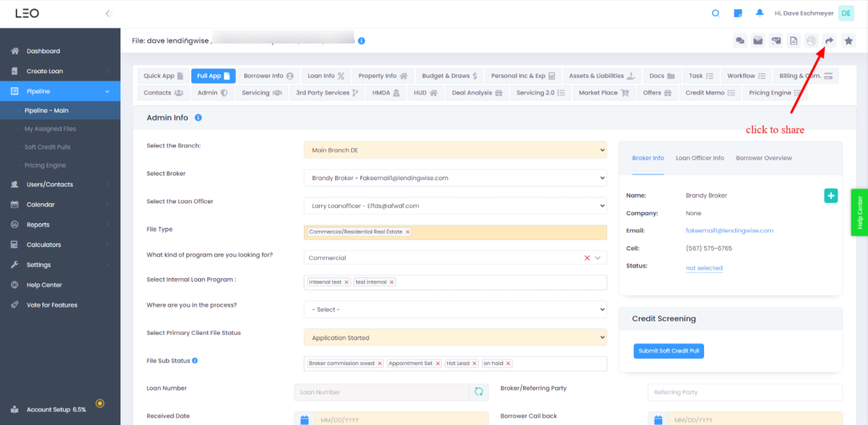Expand the Pipeline sidebar menu

pos(60,91)
